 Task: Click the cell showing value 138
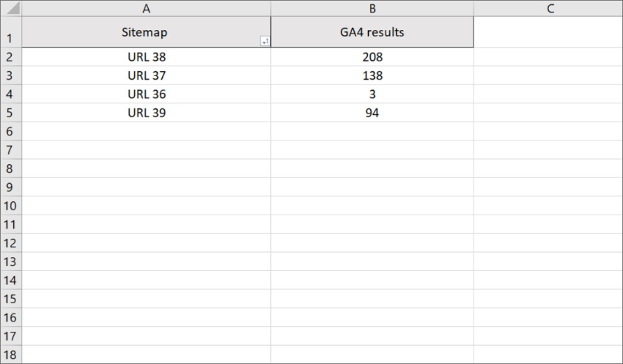pyautogui.click(x=372, y=75)
